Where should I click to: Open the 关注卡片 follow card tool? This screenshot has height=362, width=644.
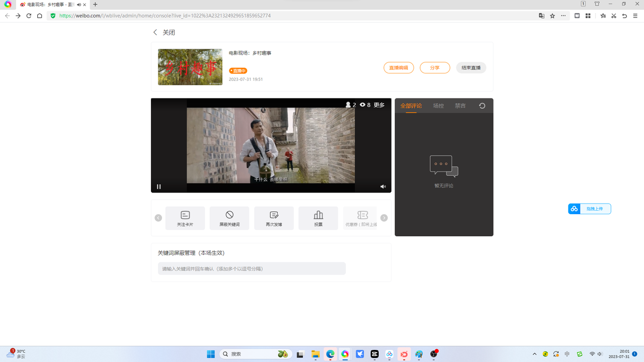[x=185, y=218]
